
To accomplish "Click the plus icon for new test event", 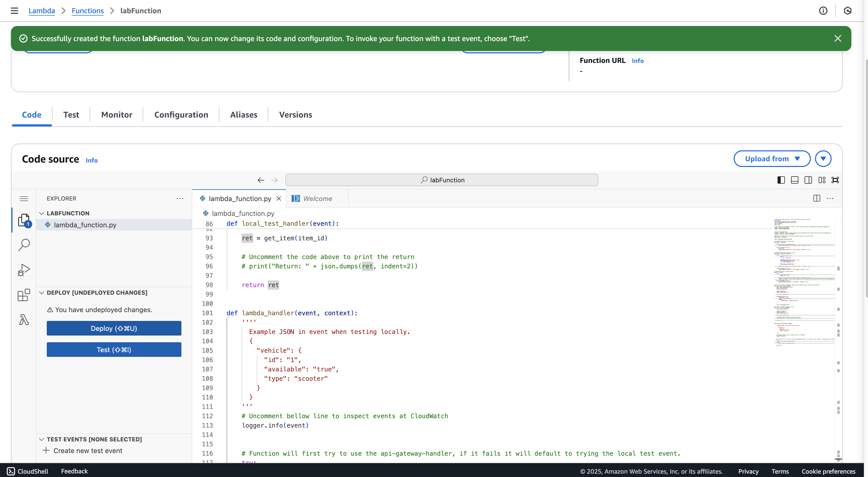I will pyautogui.click(x=46, y=450).
